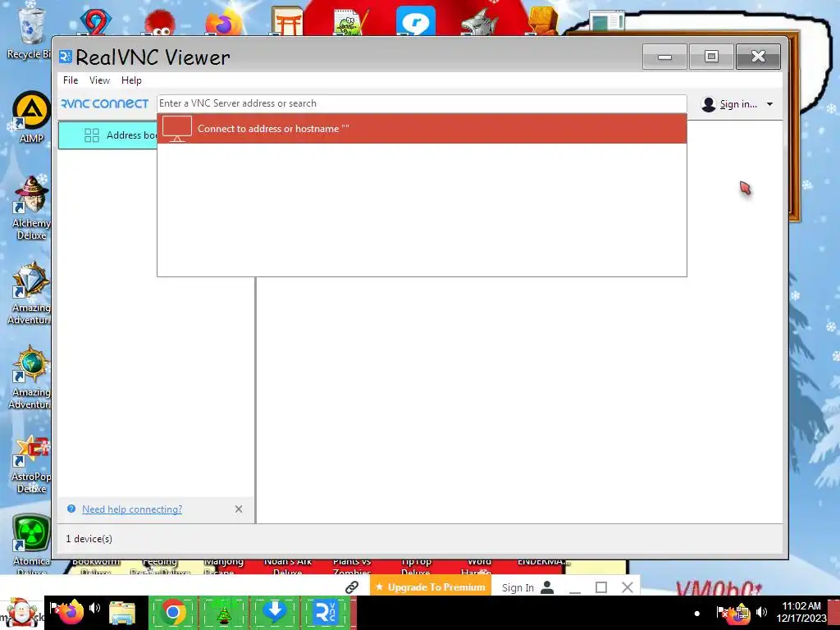Select 'Connect to address or hostname' suggestion
Image resolution: width=840 pixels, height=630 pixels.
click(422, 129)
